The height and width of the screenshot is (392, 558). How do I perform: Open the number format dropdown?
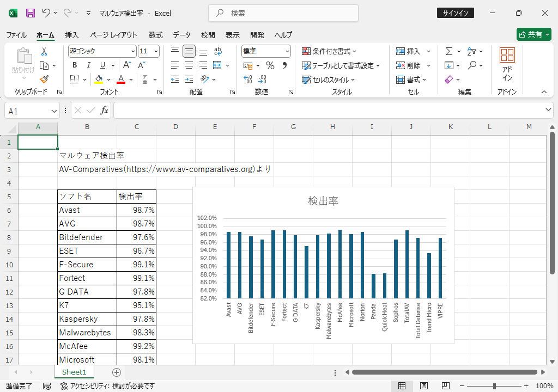pyautogui.click(x=287, y=51)
